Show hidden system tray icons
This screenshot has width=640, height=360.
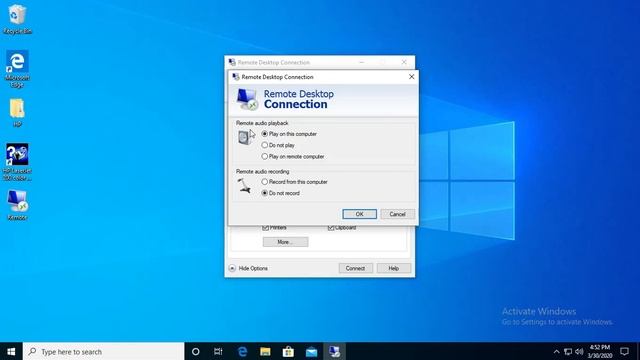(556, 351)
